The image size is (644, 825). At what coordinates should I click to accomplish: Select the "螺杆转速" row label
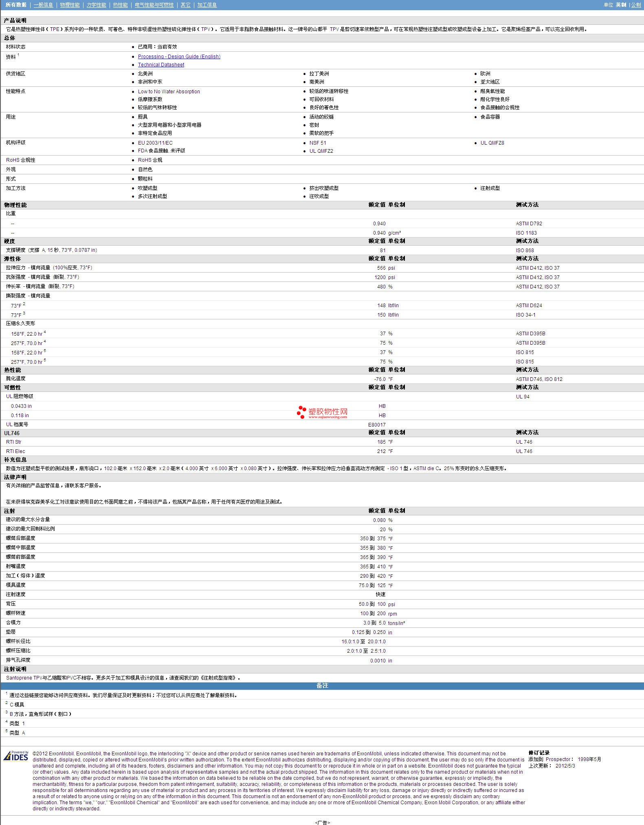point(15,613)
